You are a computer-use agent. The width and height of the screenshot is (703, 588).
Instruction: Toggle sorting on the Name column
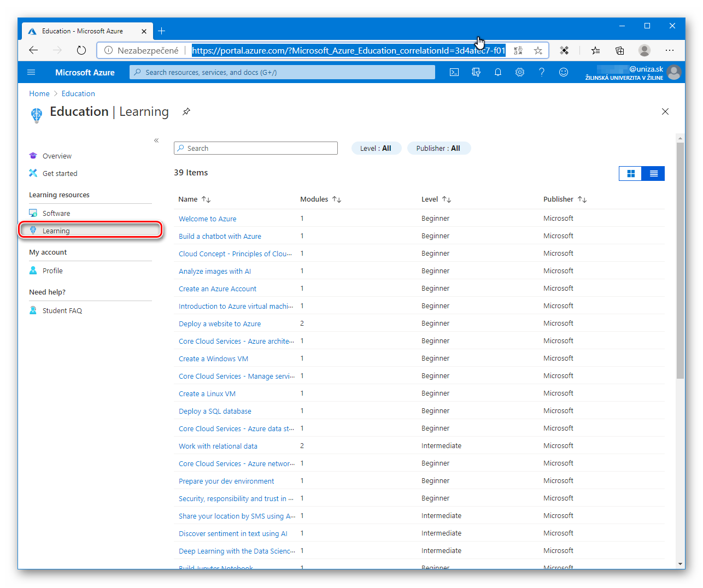pos(195,199)
